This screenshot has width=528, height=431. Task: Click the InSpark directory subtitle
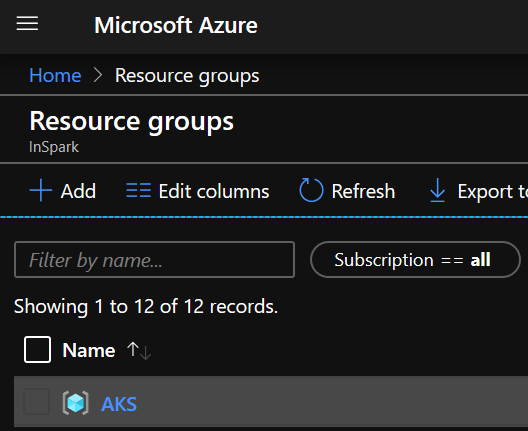point(54,147)
